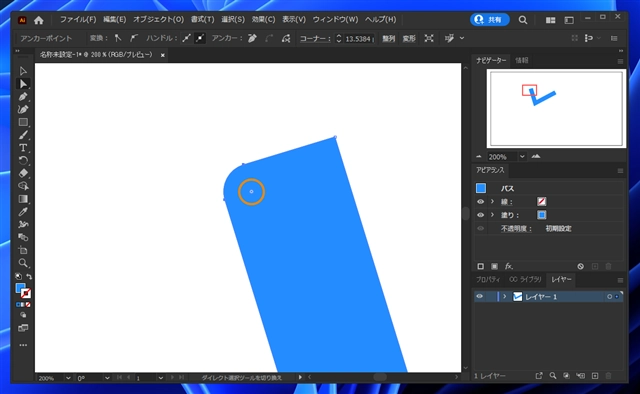The height and width of the screenshot is (394, 640).
Task: Select the Selection tool (black arrow outline)
Action: tap(23, 71)
